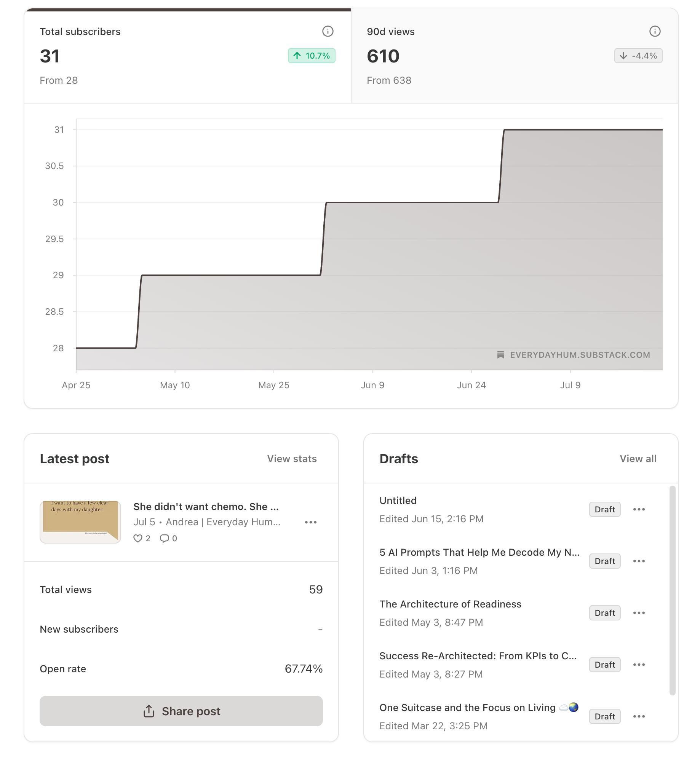Click 'Edited Jun 3, 1:16 PM' text
The image size is (700, 759).
(428, 571)
